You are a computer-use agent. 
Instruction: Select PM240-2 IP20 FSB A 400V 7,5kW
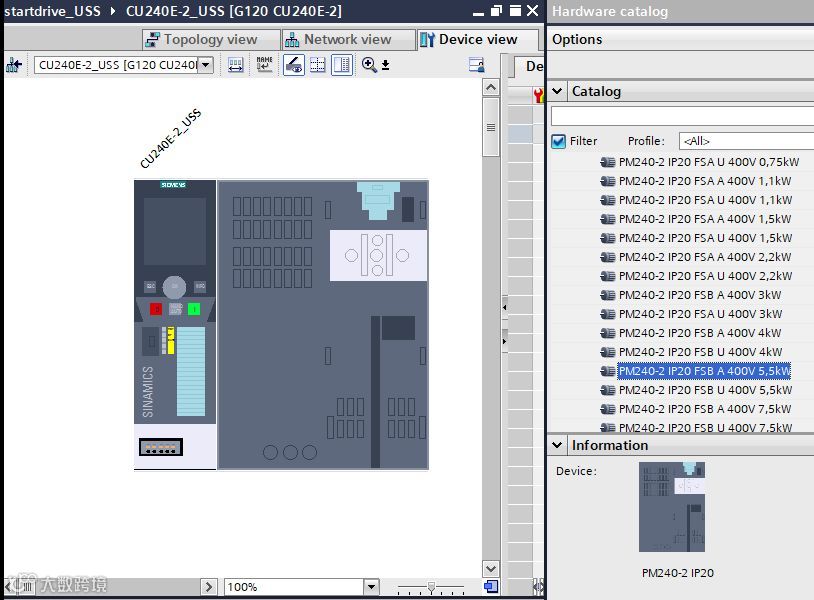tap(705, 409)
